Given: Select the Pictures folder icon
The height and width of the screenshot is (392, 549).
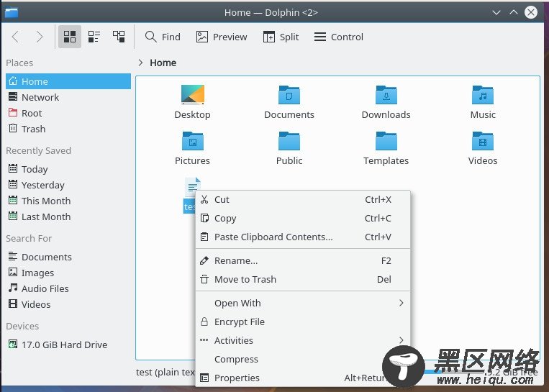Looking at the screenshot, I should click(x=193, y=141).
